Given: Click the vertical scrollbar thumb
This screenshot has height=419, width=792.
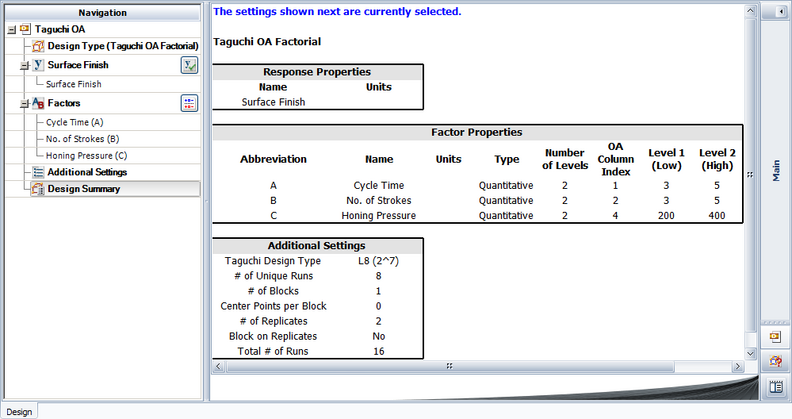Looking at the screenshot, I should pos(751,175).
